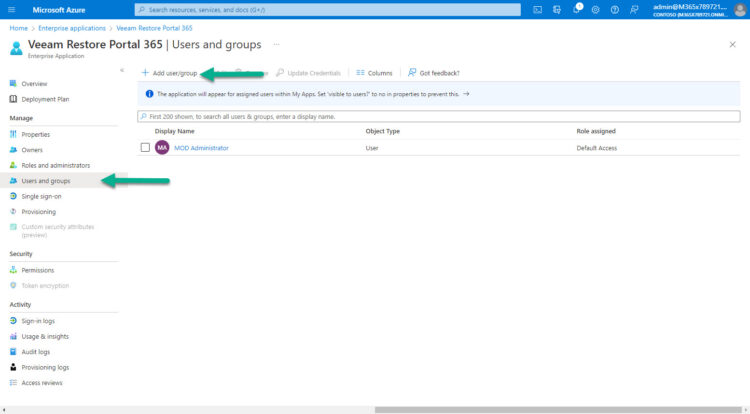Click the Usage & insights chart icon

pyautogui.click(x=13, y=336)
